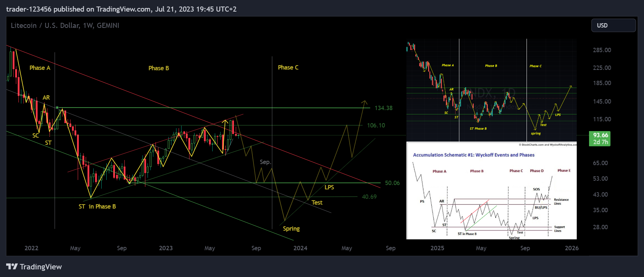Screen dimensions: 644x277
Task: Click the 2024 time axis label
Action: click(x=300, y=248)
